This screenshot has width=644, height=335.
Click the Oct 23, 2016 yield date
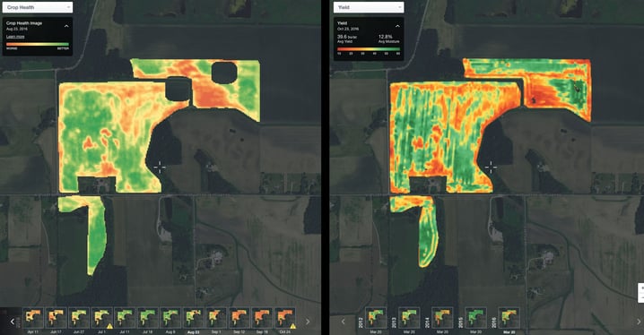pos(348,30)
